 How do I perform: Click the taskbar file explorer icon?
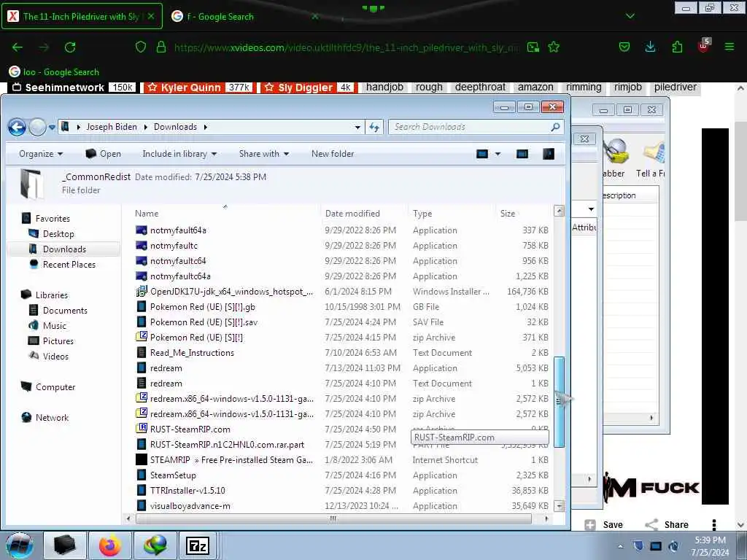click(65, 545)
